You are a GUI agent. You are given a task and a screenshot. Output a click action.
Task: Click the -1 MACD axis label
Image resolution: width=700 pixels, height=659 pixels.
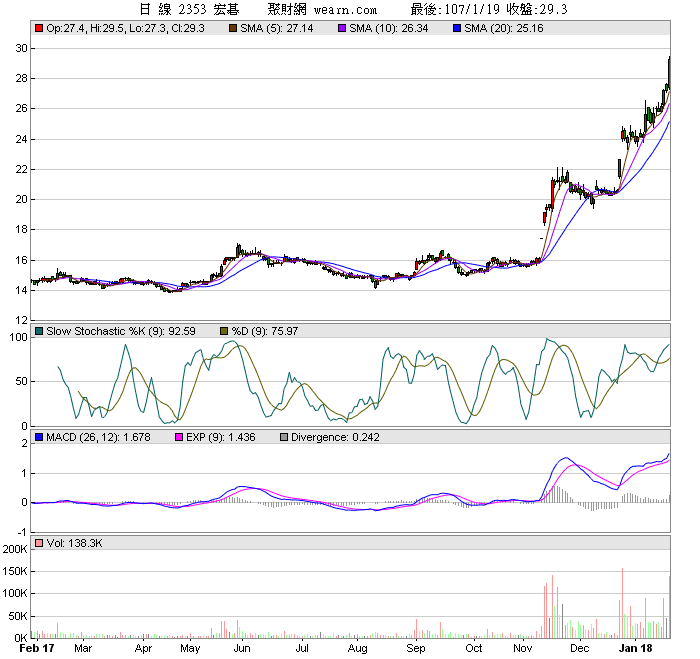22,533
